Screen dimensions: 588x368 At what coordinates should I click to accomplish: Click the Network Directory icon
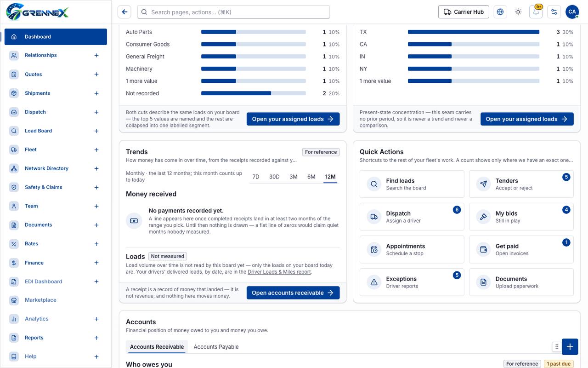click(x=14, y=168)
